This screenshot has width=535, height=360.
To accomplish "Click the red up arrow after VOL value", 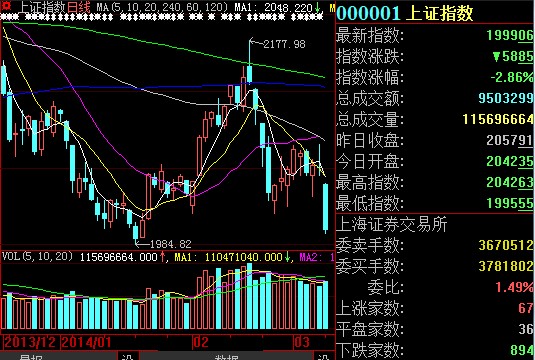I will point(162,256).
